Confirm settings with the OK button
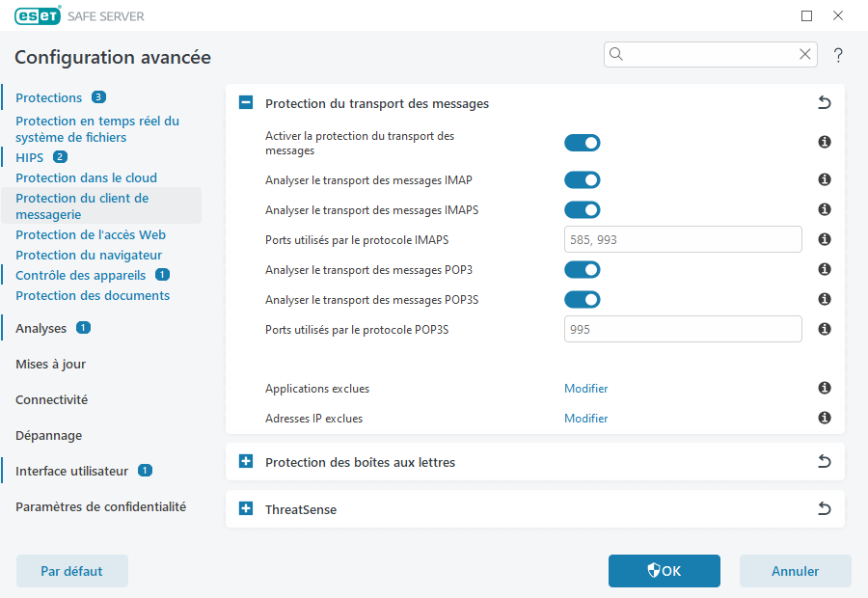The width and height of the screenshot is (868, 598). point(664,570)
